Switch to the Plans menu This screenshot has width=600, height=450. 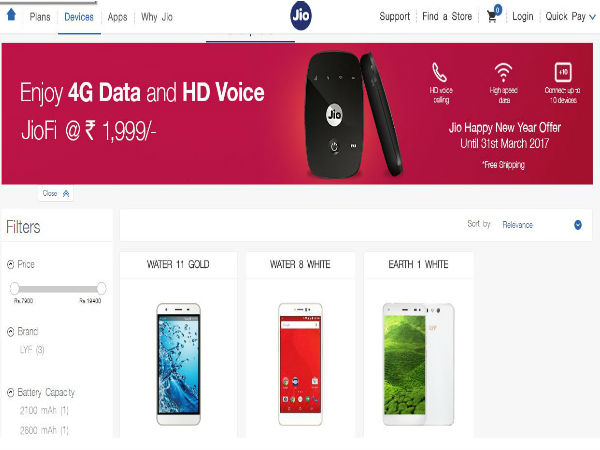coord(40,17)
